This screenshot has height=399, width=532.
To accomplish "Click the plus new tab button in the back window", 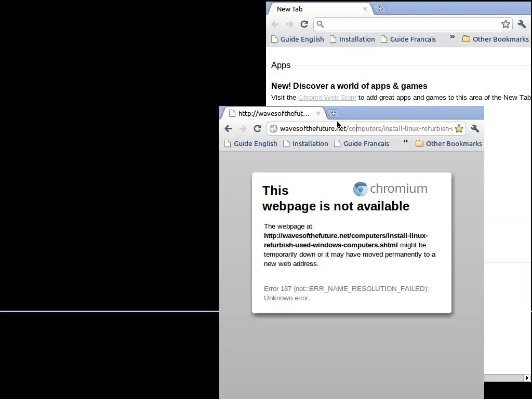I will [380, 9].
